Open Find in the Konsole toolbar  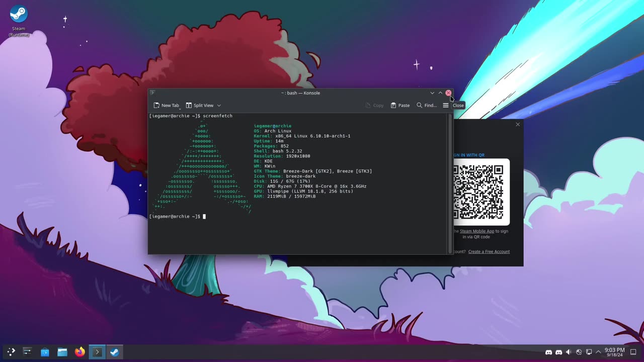point(427,106)
